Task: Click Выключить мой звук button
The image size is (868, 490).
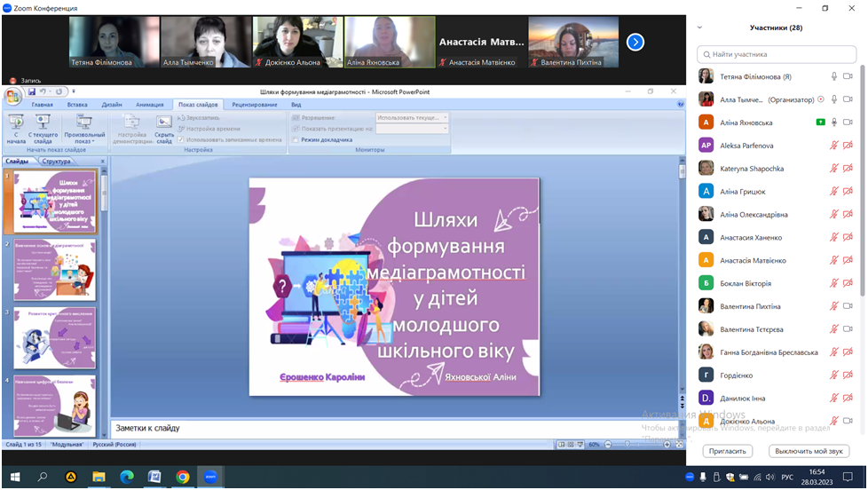Action: [x=809, y=451]
